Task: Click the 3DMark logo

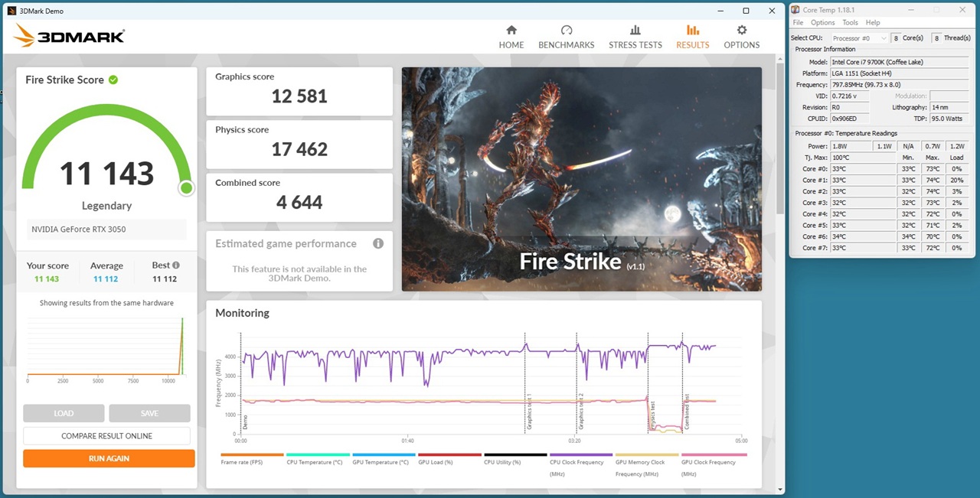Action: coord(69,35)
